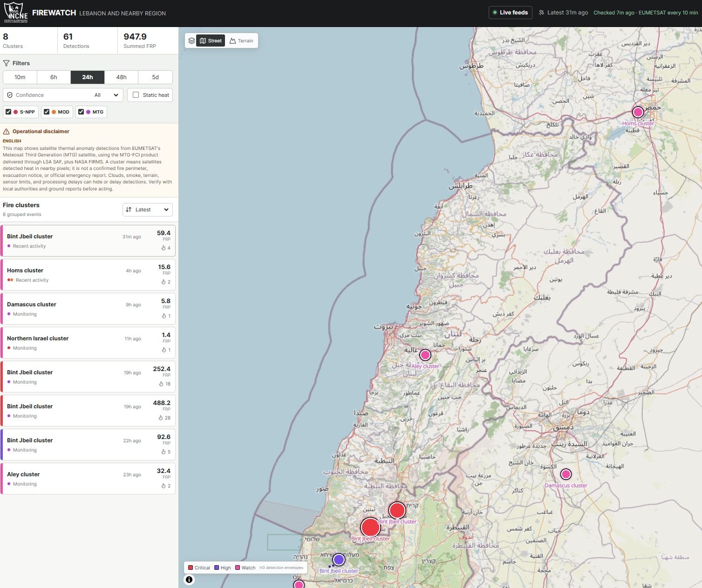Click the flame icon in the Damascus cluster card
Image resolution: width=702 pixels, height=588 pixels.
tap(164, 316)
